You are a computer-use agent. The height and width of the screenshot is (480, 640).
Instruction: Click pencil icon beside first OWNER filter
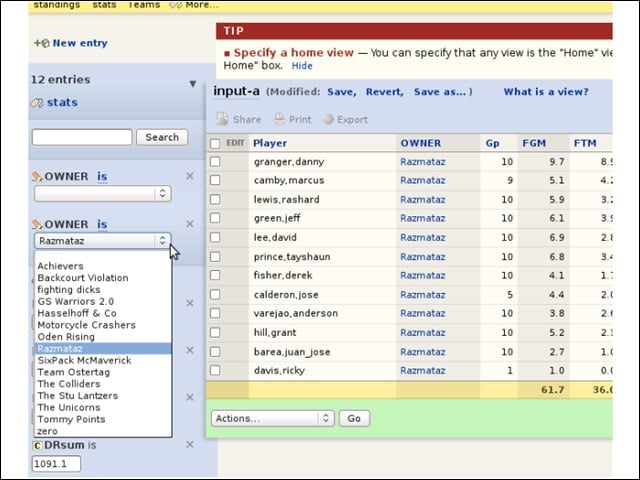coord(37,177)
